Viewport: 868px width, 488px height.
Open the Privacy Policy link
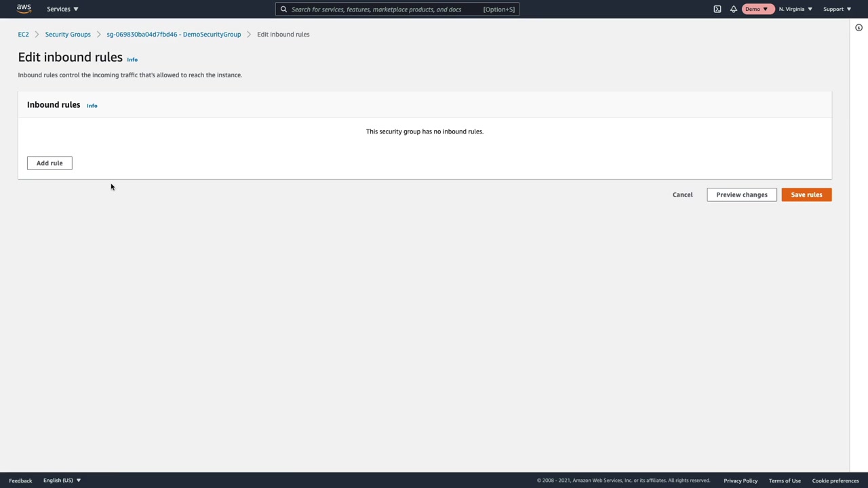click(741, 481)
